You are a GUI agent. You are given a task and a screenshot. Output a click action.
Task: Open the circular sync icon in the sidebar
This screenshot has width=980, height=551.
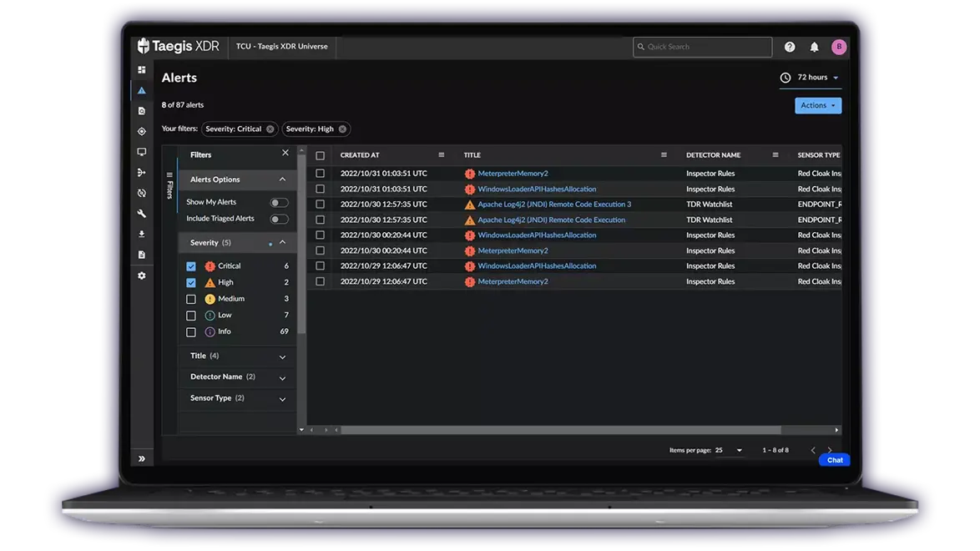tap(142, 193)
